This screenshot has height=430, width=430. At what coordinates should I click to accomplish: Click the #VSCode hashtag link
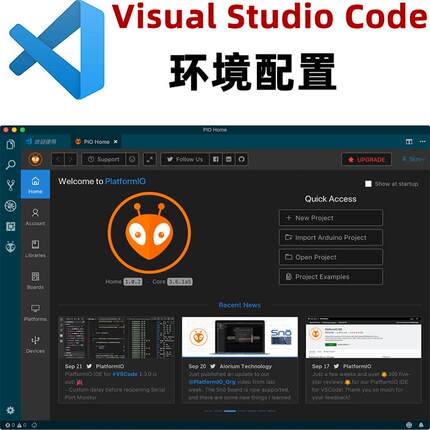click(125, 374)
